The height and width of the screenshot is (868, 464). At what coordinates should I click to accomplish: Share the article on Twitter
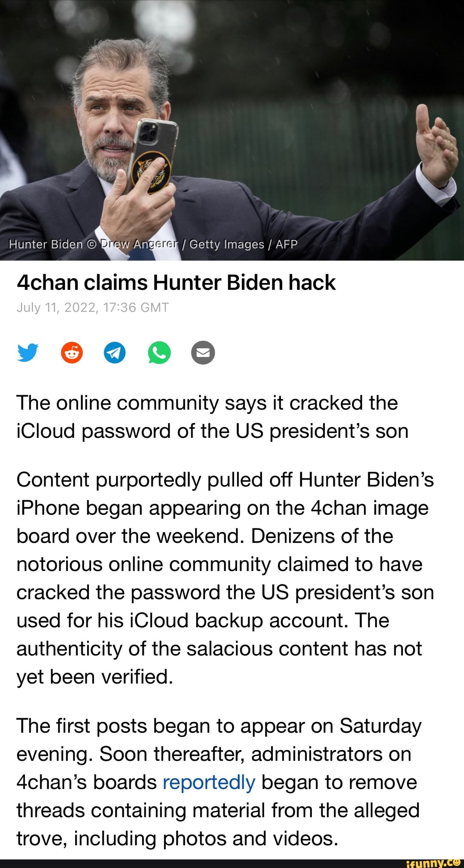coord(28,352)
